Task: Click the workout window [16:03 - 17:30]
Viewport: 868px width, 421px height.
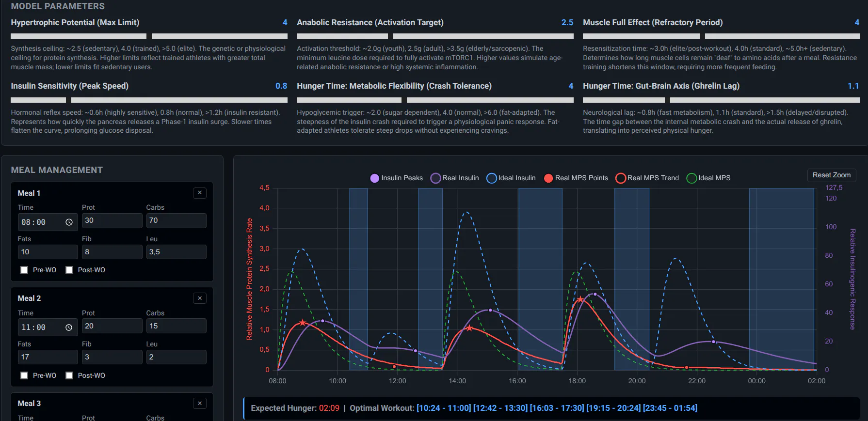Action: pos(557,408)
